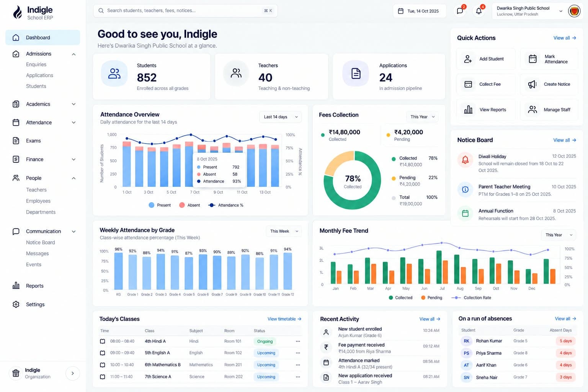Toggle the Collected legend in Monthly Fee Trend
Image resolution: width=588 pixels, height=392 pixels.
(400, 297)
